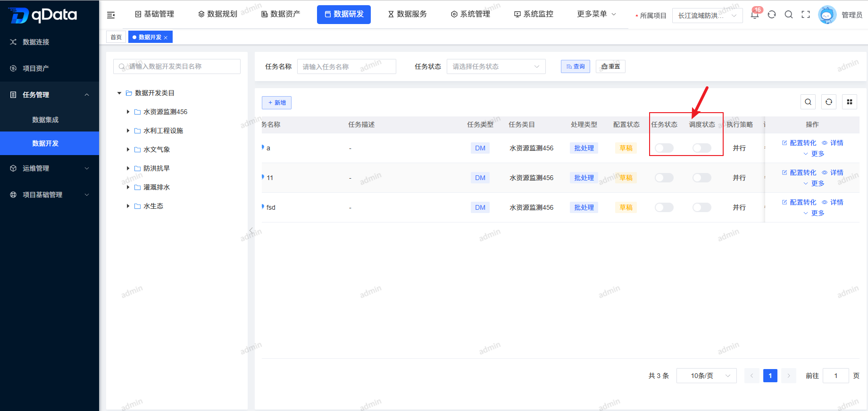Click folder icon of 水文气象
This screenshot has height=411, width=868.
point(137,149)
